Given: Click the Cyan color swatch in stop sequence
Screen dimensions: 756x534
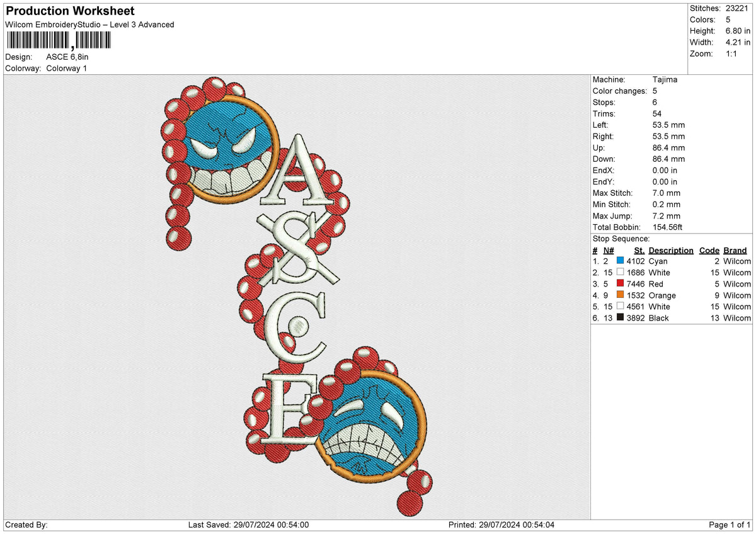Looking at the screenshot, I should (621, 261).
